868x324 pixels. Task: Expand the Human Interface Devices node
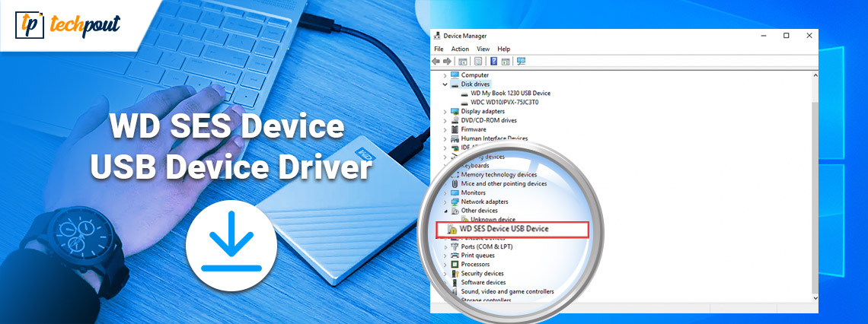(445, 138)
